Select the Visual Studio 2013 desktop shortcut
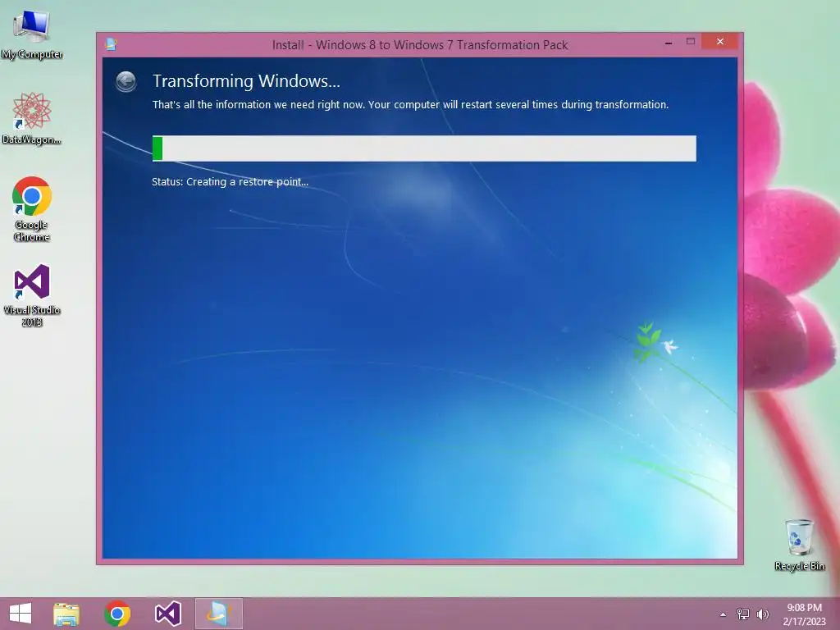Viewport: 840px width, 630px height. coord(32,294)
